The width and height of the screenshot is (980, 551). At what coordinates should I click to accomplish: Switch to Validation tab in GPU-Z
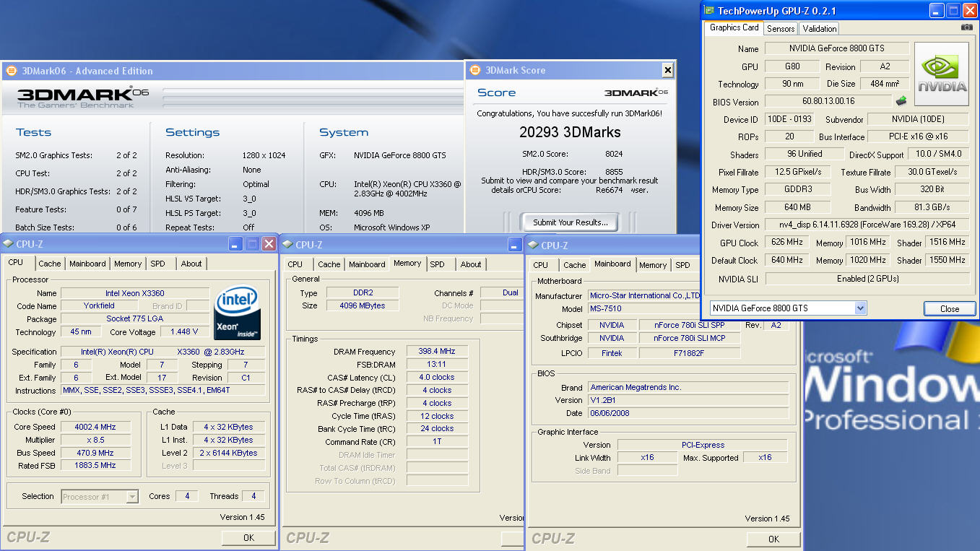point(819,29)
